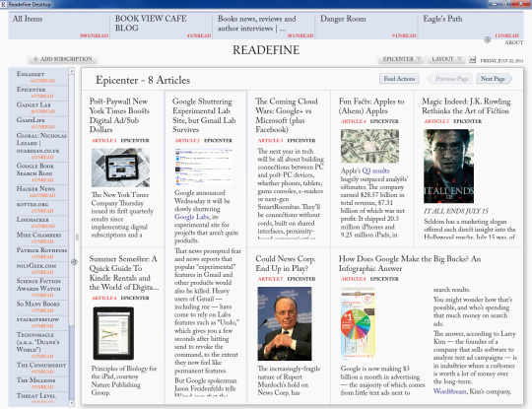
Task: Select the Danger Room tab
Action: click(x=366, y=26)
